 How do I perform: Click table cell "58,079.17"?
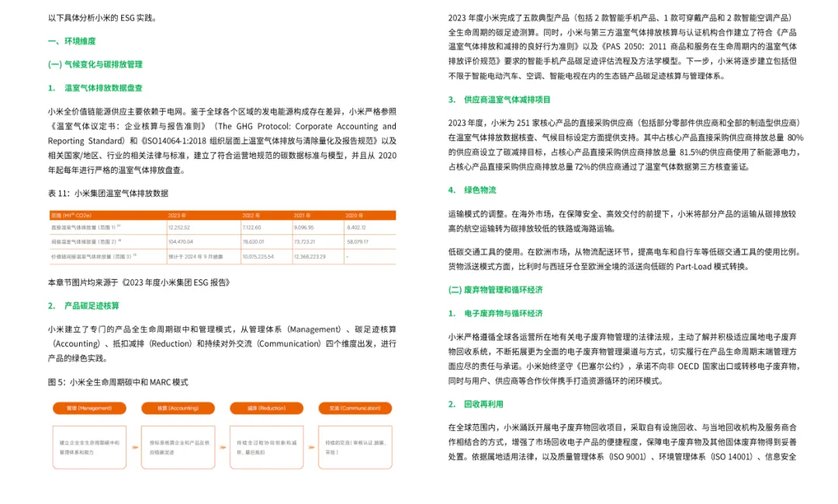[358, 242]
